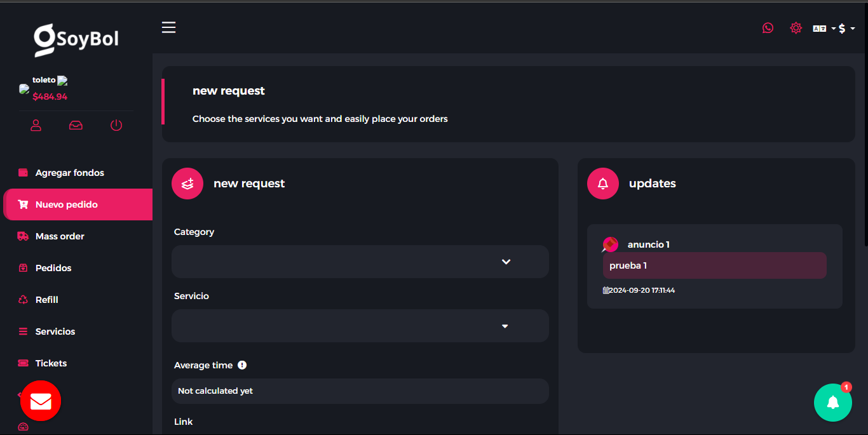Open Pedidos from sidebar menu
Image resolution: width=868 pixels, height=435 pixels.
(x=53, y=268)
